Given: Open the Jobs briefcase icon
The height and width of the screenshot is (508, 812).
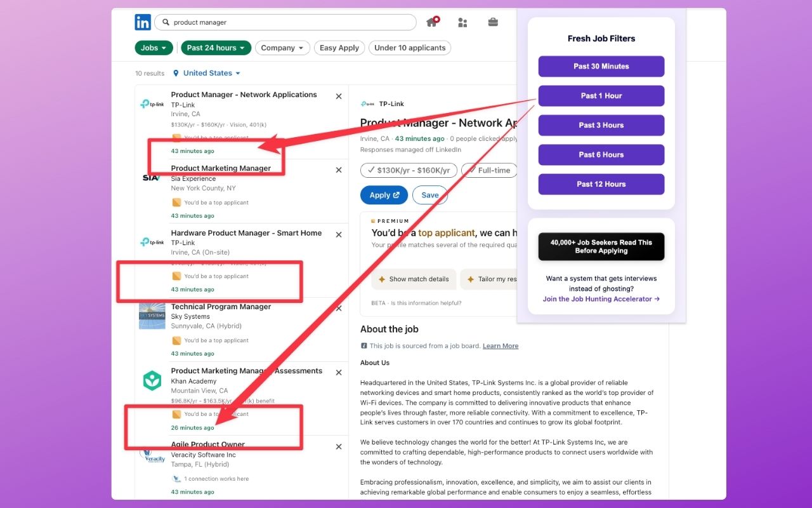Looking at the screenshot, I should click(x=493, y=22).
